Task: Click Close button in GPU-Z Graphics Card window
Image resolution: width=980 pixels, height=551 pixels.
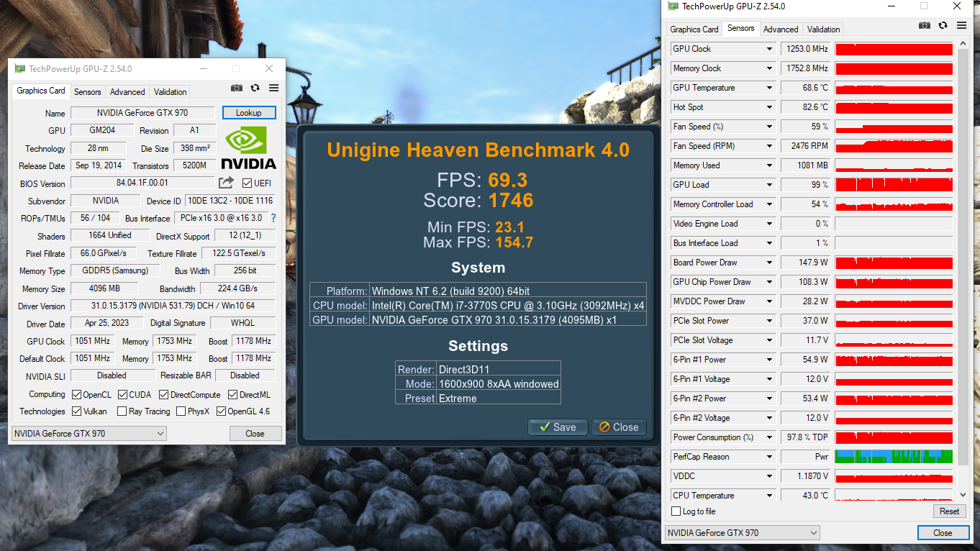Action: [255, 434]
